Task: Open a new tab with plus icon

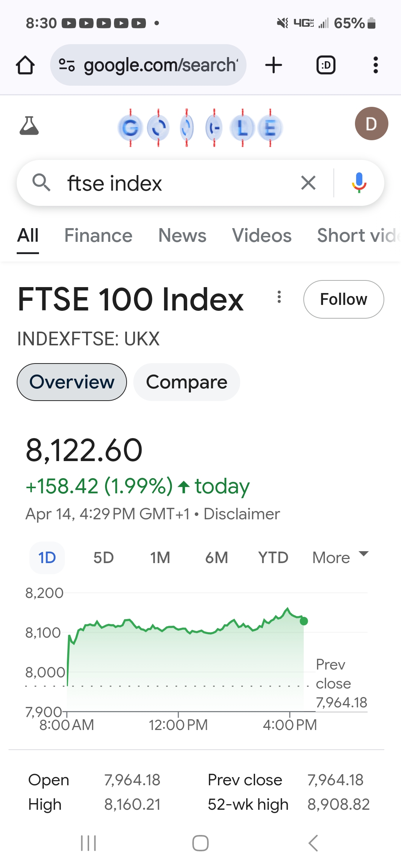Action: tap(274, 65)
